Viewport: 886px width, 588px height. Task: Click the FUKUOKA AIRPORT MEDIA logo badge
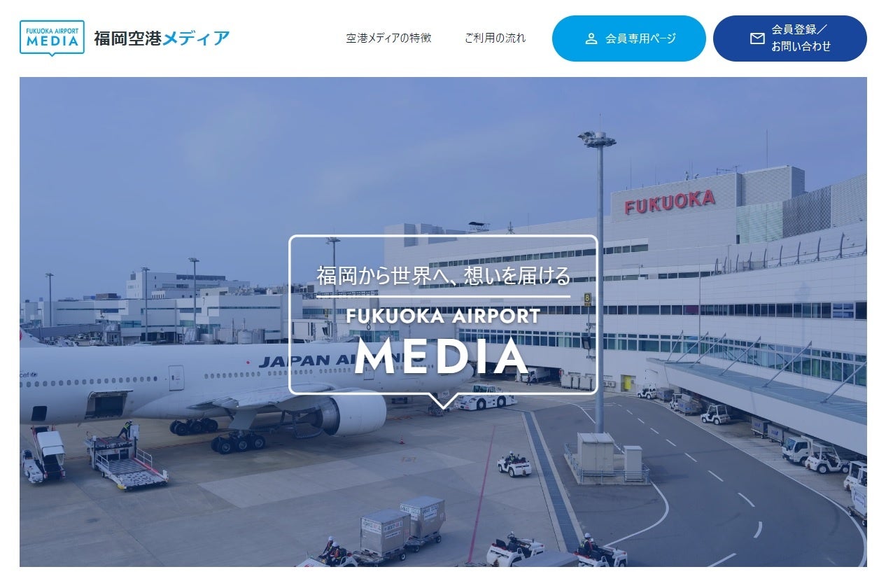pyautogui.click(x=52, y=38)
